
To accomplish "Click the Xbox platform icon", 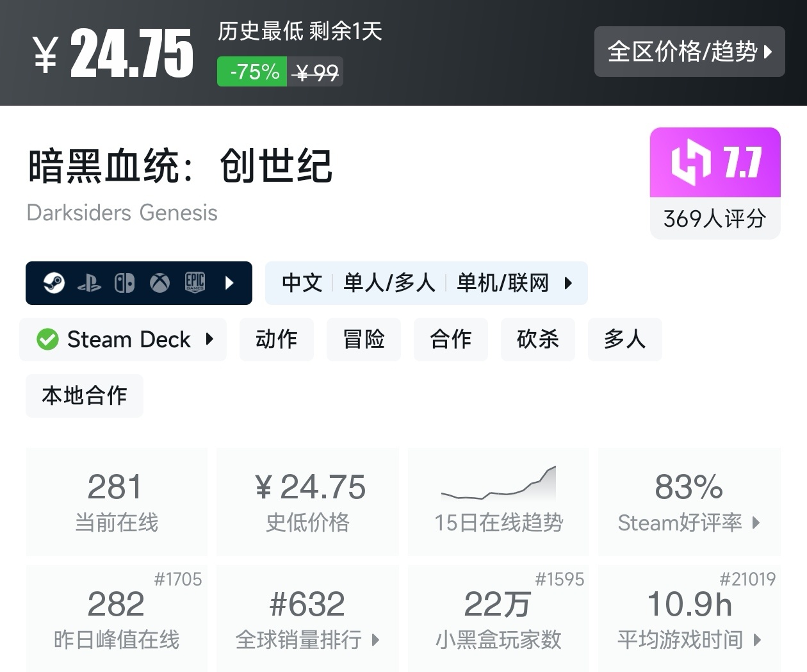I will click(159, 283).
